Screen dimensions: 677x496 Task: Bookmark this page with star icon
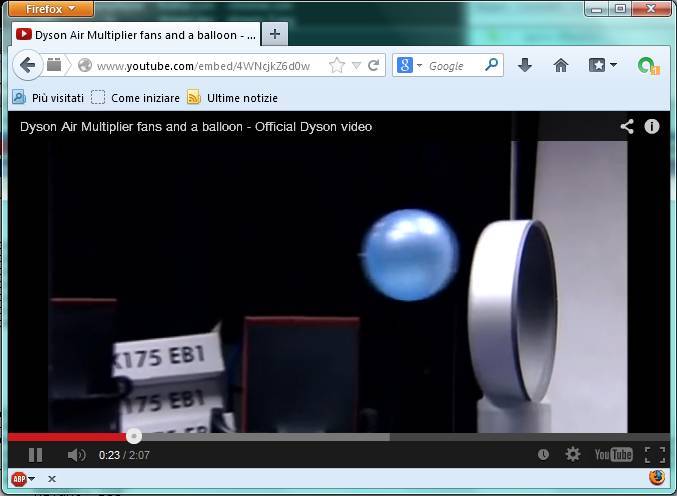pyautogui.click(x=337, y=66)
